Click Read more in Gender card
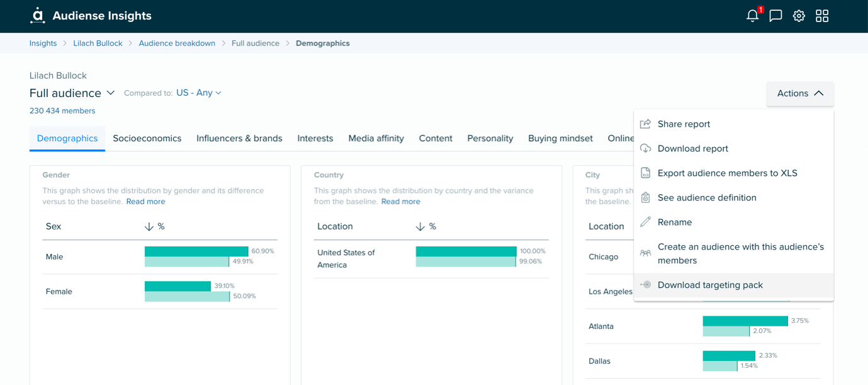 pos(145,202)
